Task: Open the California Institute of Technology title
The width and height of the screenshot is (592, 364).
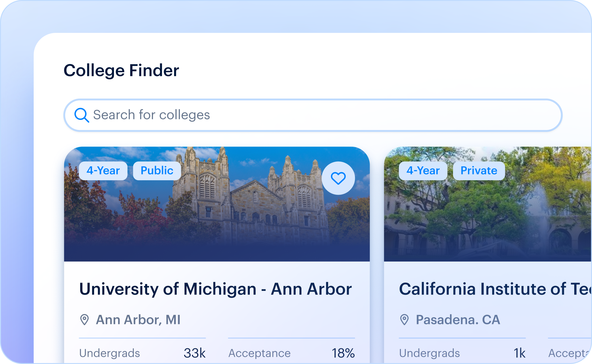Action: (x=495, y=289)
